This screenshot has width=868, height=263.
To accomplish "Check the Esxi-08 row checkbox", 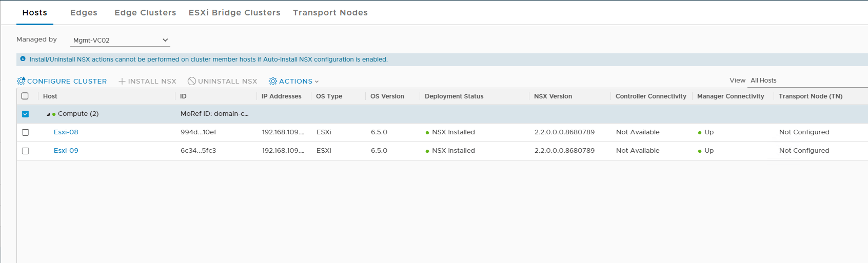I will [x=26, y=132].
